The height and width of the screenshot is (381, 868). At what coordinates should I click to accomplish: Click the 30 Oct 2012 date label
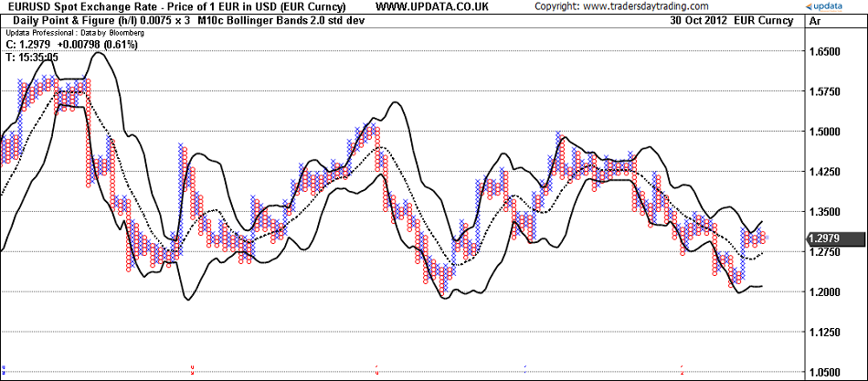[701, 19]
